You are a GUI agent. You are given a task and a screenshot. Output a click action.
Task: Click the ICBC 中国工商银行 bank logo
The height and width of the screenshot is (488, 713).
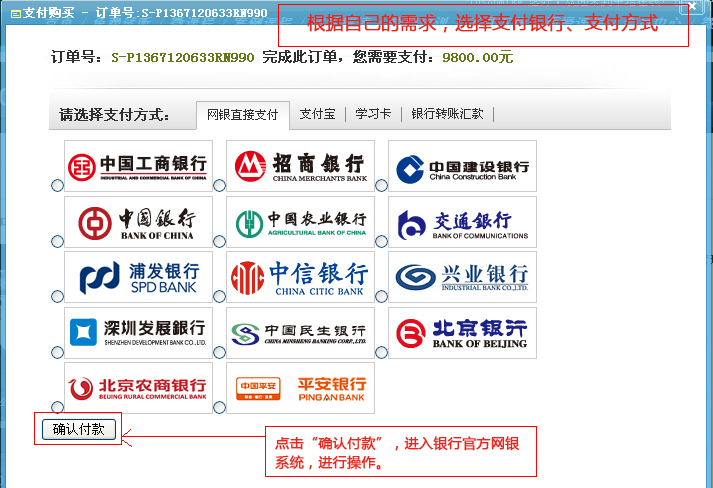(138, 166)
